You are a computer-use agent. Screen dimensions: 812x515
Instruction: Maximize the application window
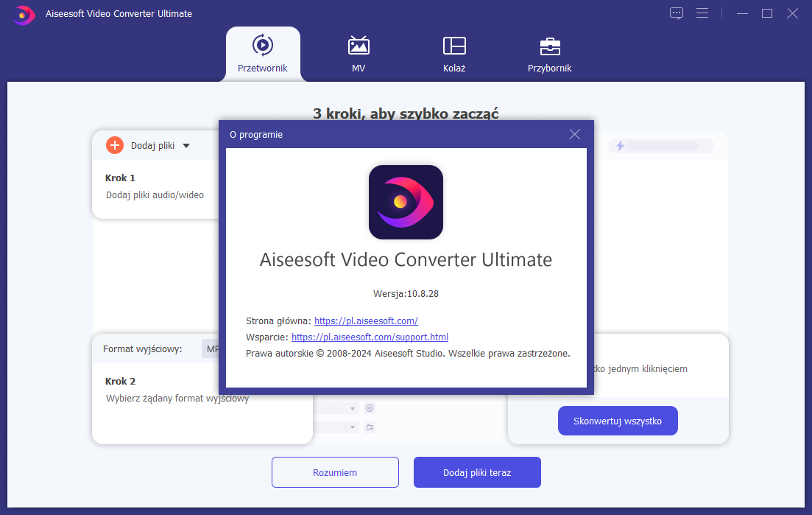(x=767, y=13)
